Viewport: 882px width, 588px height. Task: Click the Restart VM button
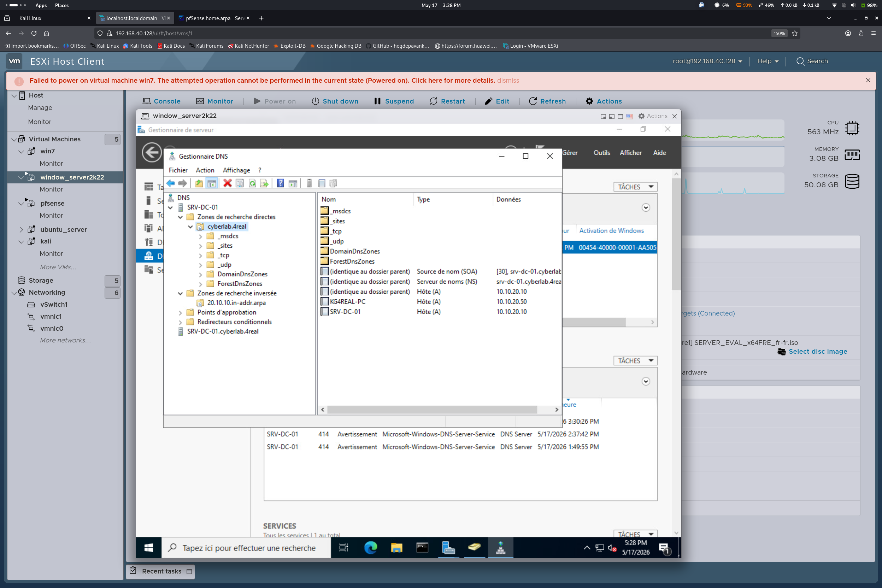coord(447,101)
